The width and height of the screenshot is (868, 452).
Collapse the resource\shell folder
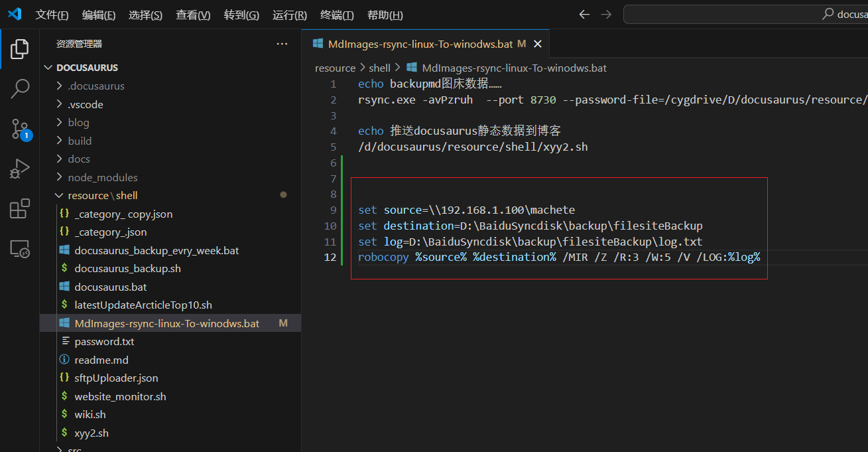(60, 195)
